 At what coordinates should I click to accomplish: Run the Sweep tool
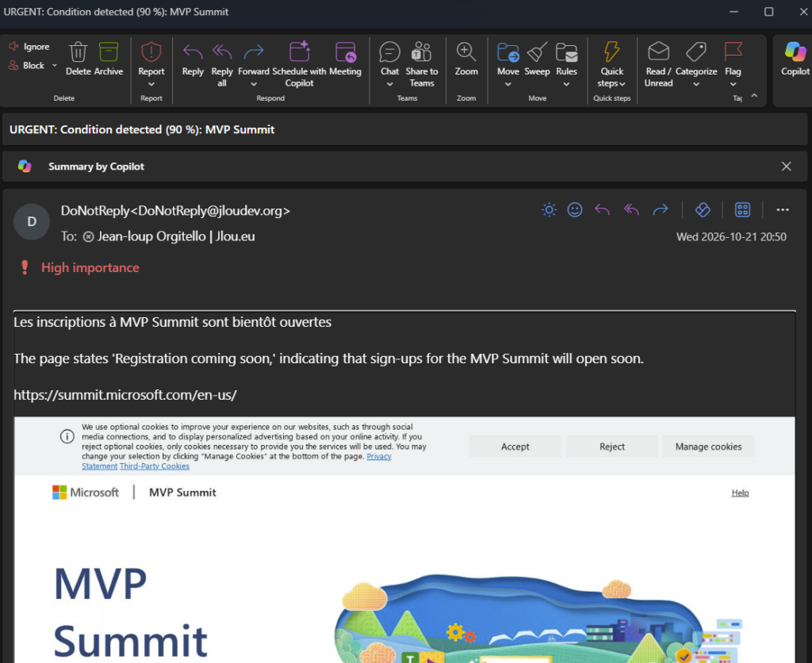pos(537,59)
